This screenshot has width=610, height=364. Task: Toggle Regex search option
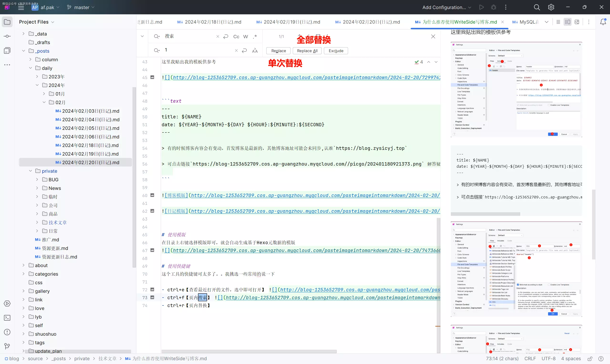click(255, 36)
